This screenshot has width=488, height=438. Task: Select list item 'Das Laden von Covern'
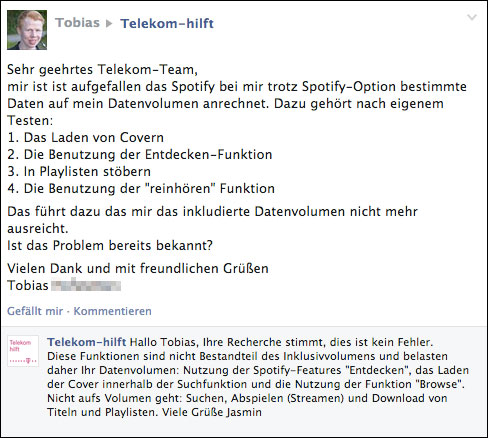[x=86, y=138]
